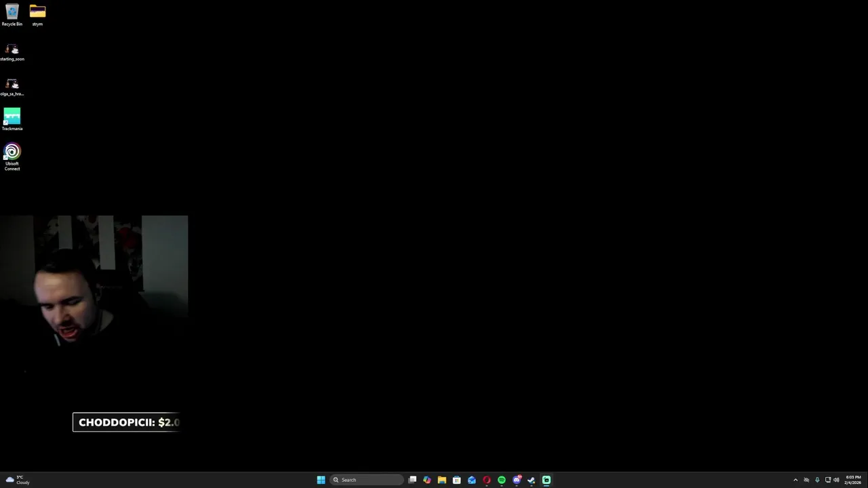This screenshot has width=868, height=488.
Task: Switch to Discord in the taskbar
Action: 517,480
